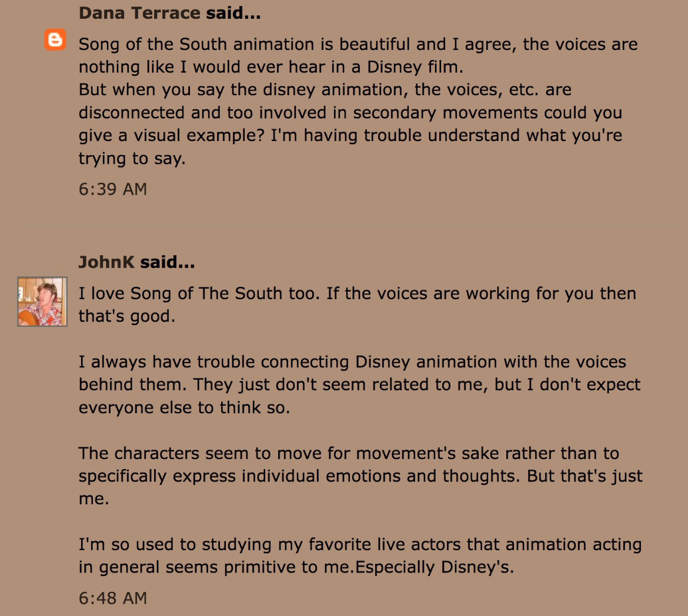Screen dimensions: 688x616
Task: Click the orange Blogger profile icon
Action: point(55,40)
